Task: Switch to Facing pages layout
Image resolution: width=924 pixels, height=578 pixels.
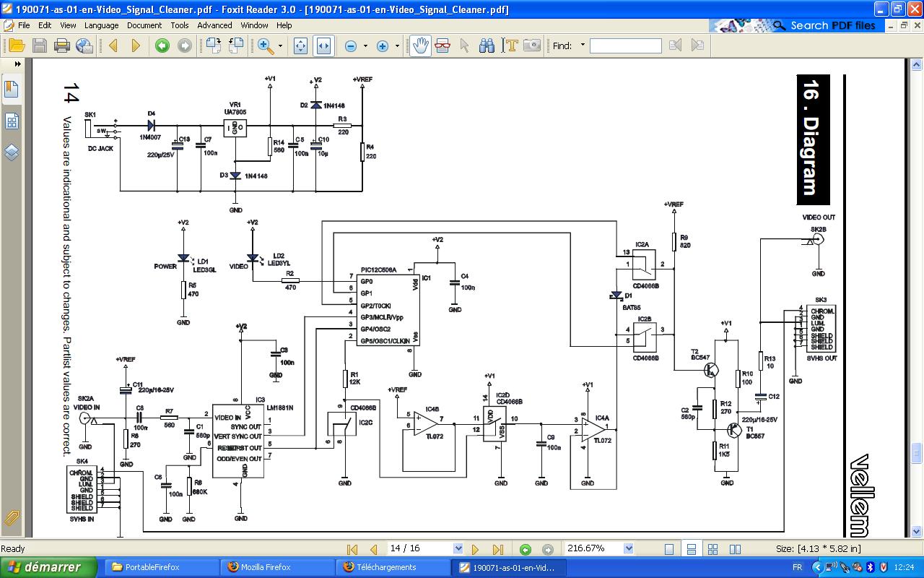Action: pos(734,549)
